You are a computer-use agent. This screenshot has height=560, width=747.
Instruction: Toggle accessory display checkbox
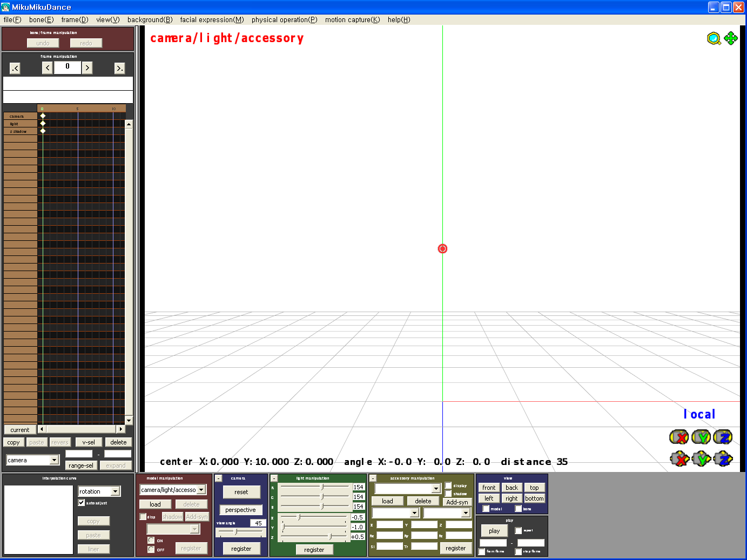[448, 485]
